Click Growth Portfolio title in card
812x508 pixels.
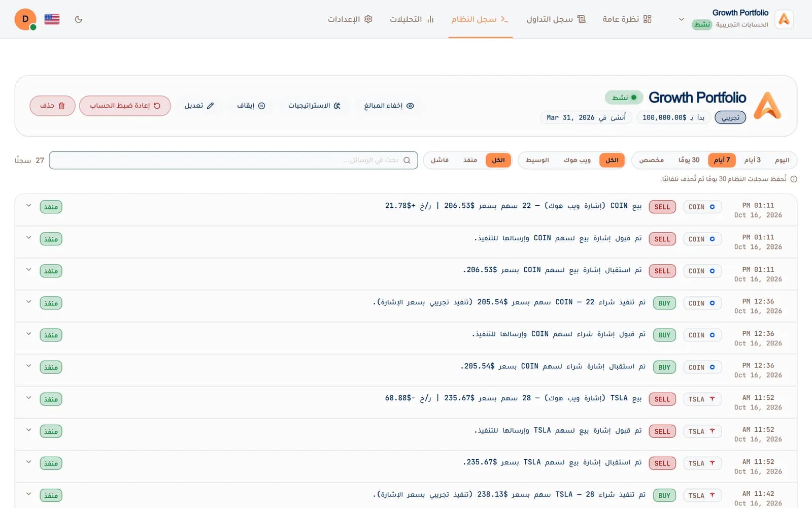(697, 98)
